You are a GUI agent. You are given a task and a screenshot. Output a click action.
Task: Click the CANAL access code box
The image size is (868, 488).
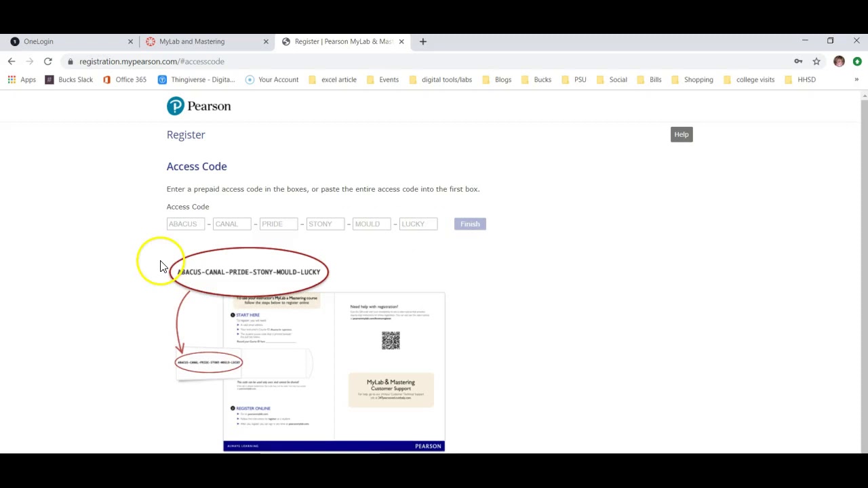coord(232,224)
